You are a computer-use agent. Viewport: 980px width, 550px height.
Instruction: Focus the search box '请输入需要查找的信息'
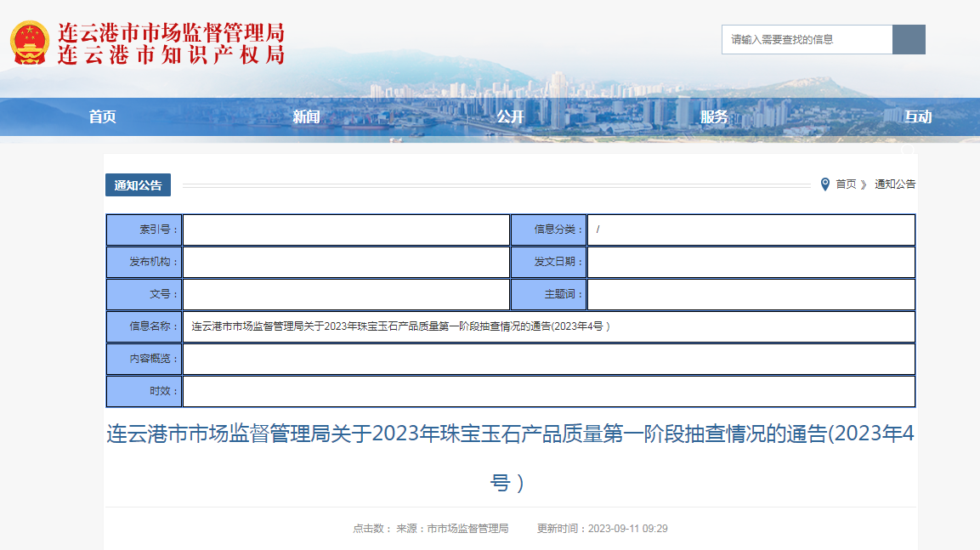[807, 39]
